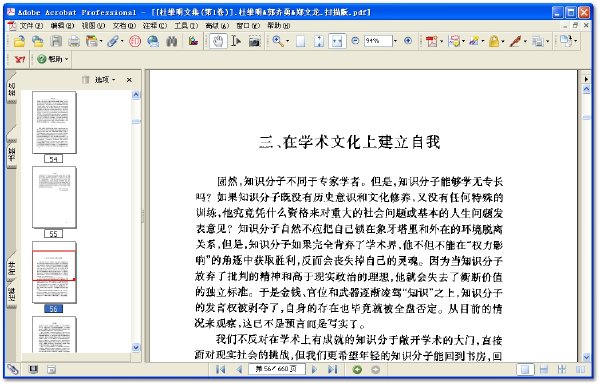Select page 54 thumbnail

click(54, 122)
